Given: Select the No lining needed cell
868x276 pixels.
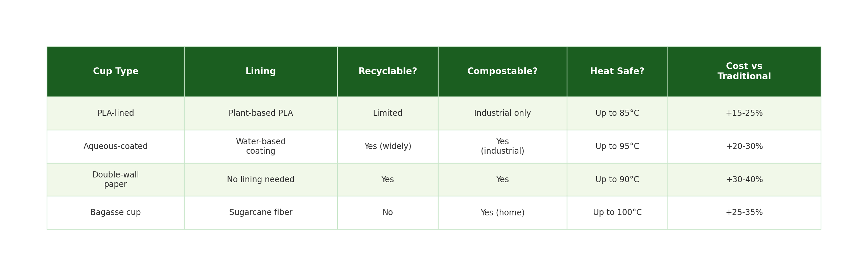Looking at the screenshot, I should tap(261, 179).
